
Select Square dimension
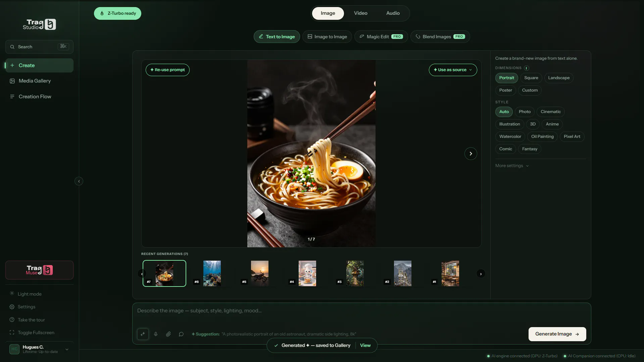(531, 78)
